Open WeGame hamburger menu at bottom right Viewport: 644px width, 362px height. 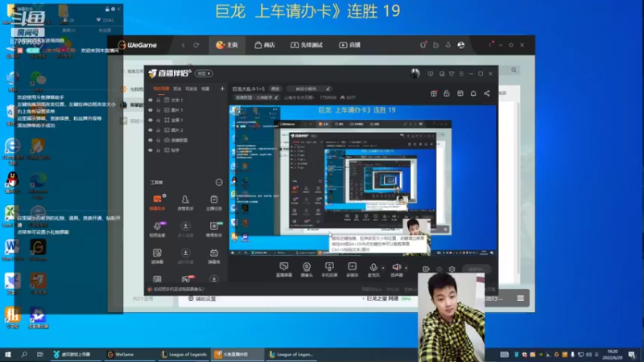coord(520,298)
